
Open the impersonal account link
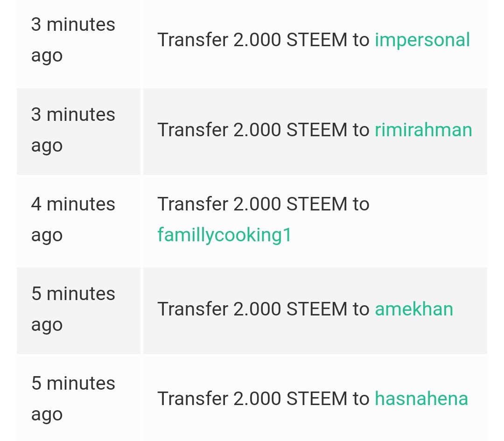422,41
